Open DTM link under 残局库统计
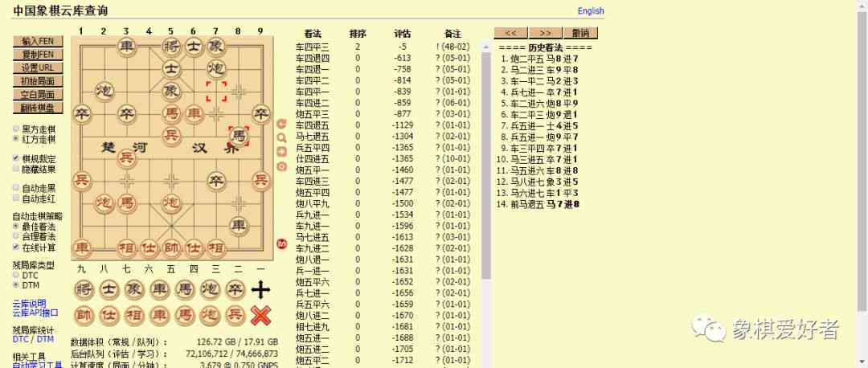This screenshot has width=868, height=368. coord(45,339)
